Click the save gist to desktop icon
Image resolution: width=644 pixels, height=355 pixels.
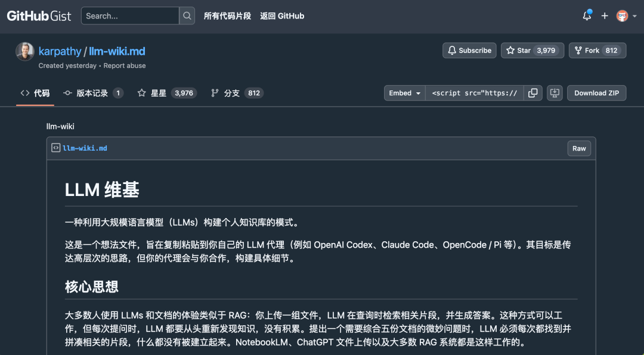[x=555, y=93]
